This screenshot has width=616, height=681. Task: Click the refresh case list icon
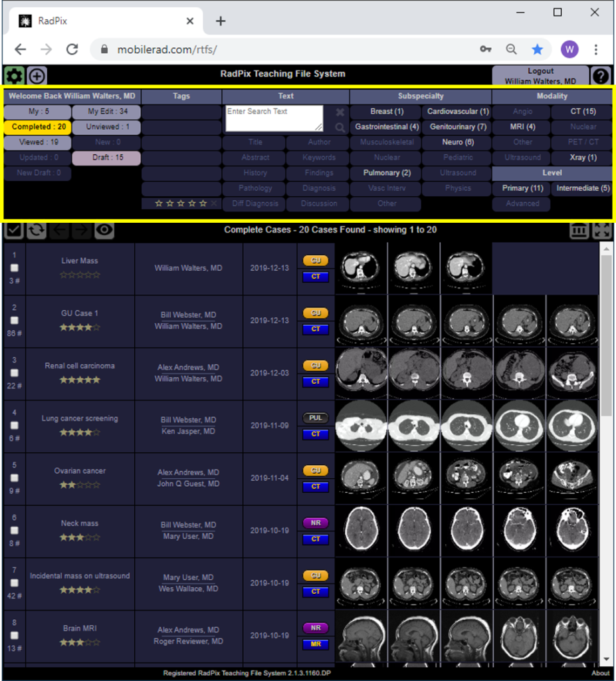(37, 230)
